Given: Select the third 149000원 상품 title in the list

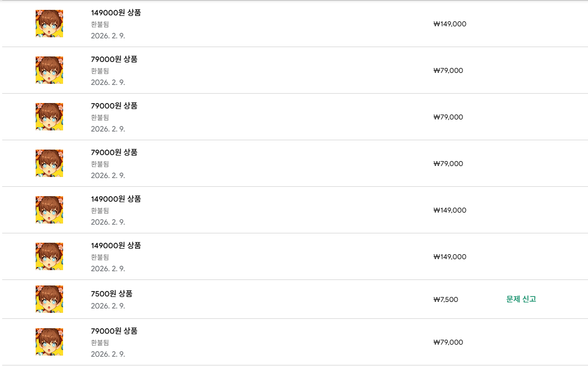Looking at the screenshot, I should pyautogui.click(x=116, y=245).
